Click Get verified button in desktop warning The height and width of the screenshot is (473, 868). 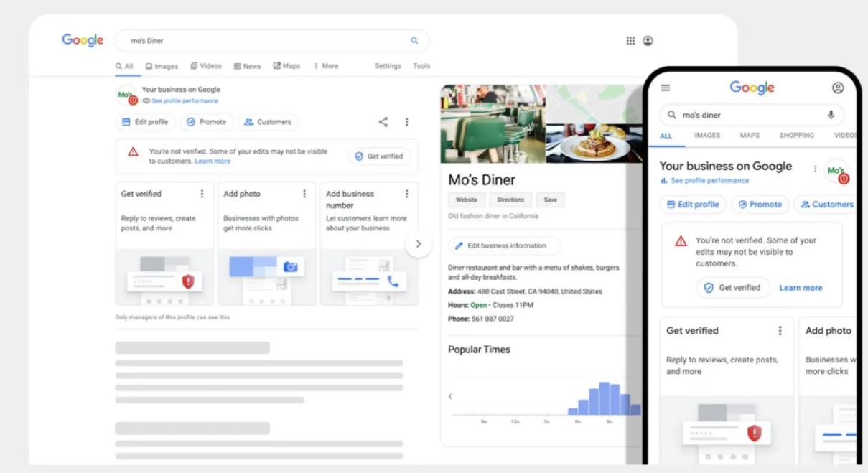(x=380, y=156)
